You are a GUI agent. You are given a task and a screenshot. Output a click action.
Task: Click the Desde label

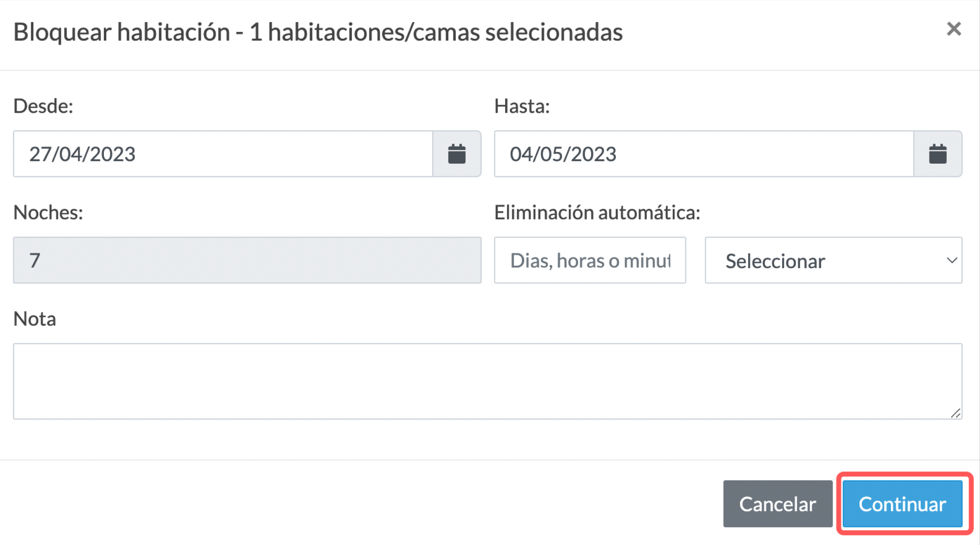[43, 106]
